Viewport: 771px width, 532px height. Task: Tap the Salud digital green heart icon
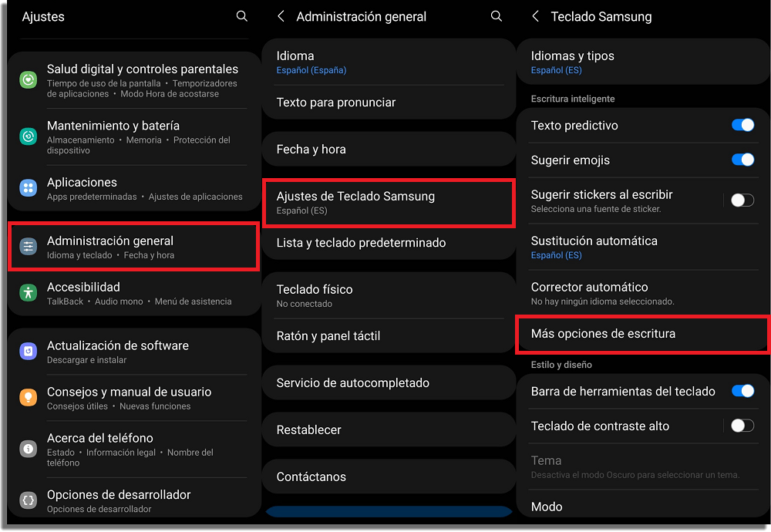(28, 79)
